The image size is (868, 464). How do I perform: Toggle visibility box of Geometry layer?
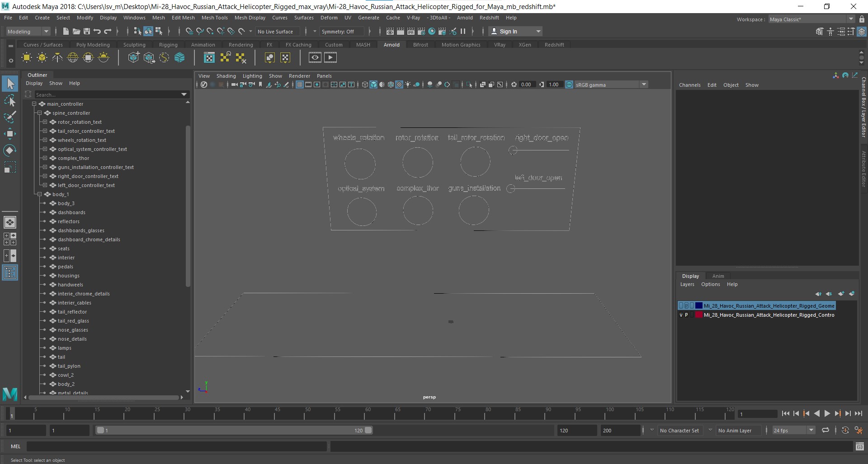click(681, 306)
